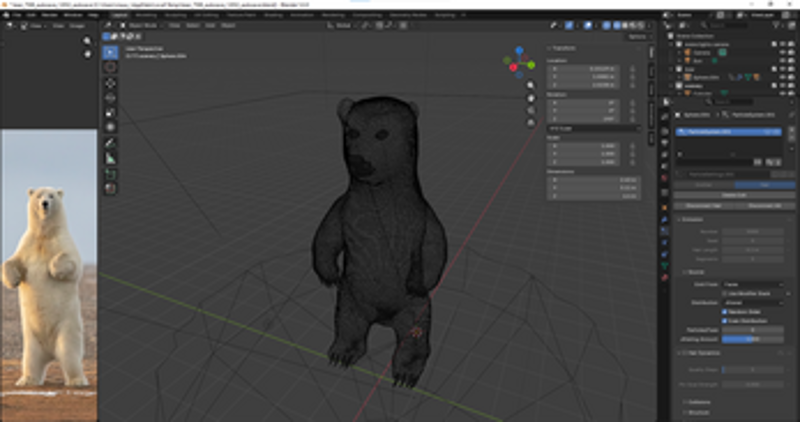Image resolution: width=800 pixels, height=422 pixels.
Task: Open the Object Data green properties tab
Action: pos(665,266)
